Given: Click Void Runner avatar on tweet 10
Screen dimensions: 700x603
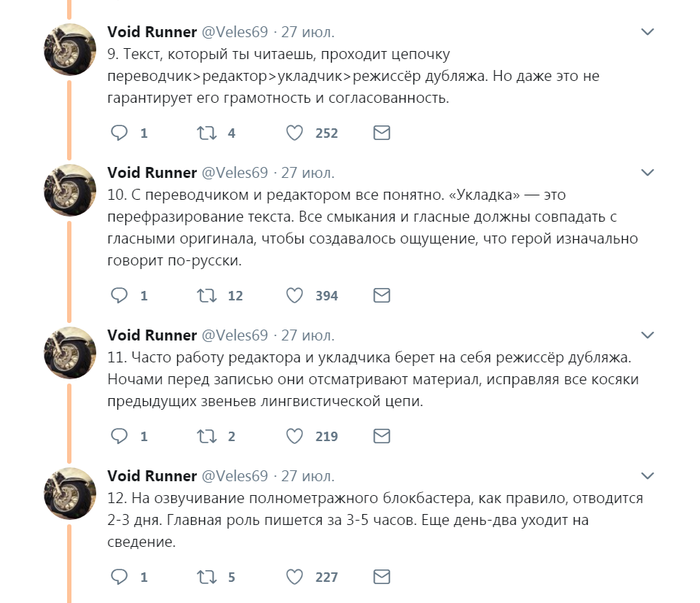Looking at the screenshot, I should click(70, 190).
